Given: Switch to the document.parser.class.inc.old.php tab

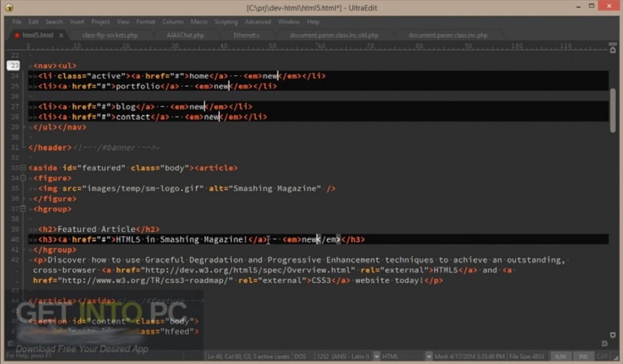Looking at the screenshot, I should click(334, 36).
